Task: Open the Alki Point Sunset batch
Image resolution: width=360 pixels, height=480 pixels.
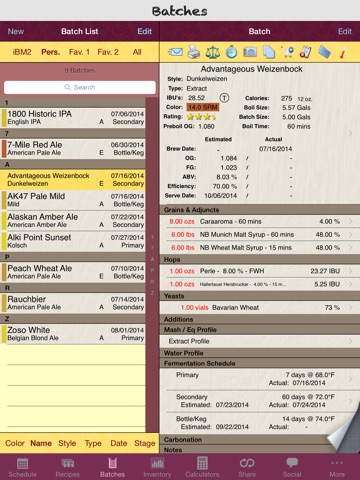Action: click(73, 241)
